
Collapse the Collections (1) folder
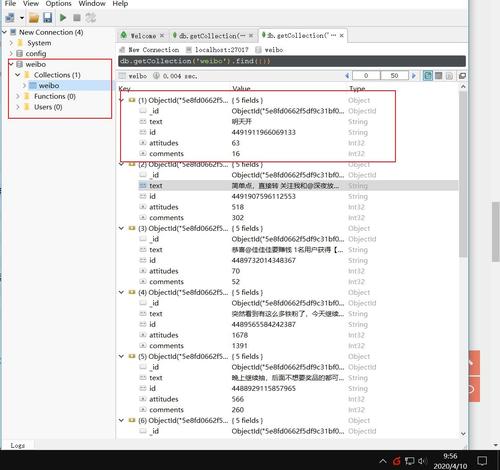(x=18, y=75)
